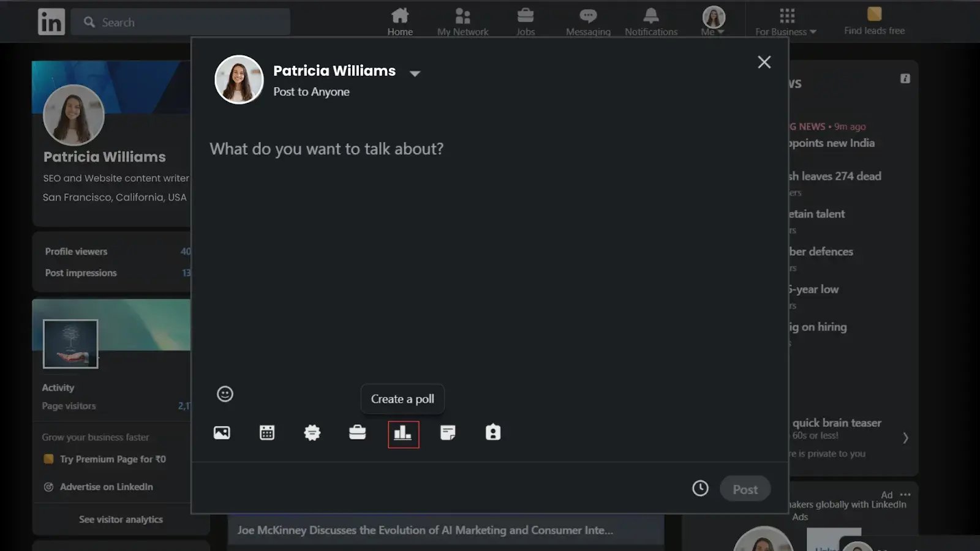
Task: Click the celebrate occasion badge icon
Action: [312, 433]
